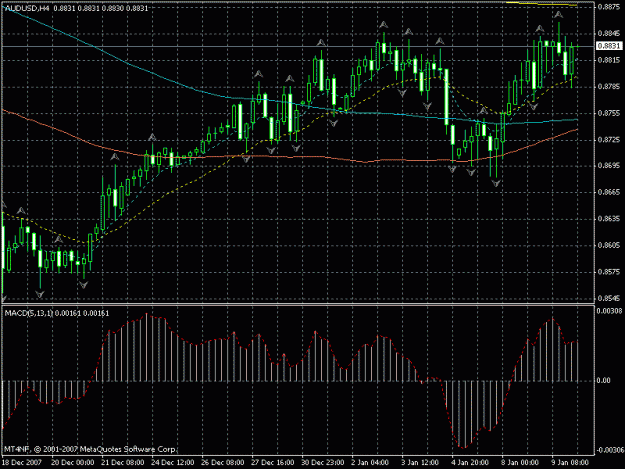Screen dimensions: 625x469
Task: Click the 0.8875 price axis label
Action: [609, 7]
